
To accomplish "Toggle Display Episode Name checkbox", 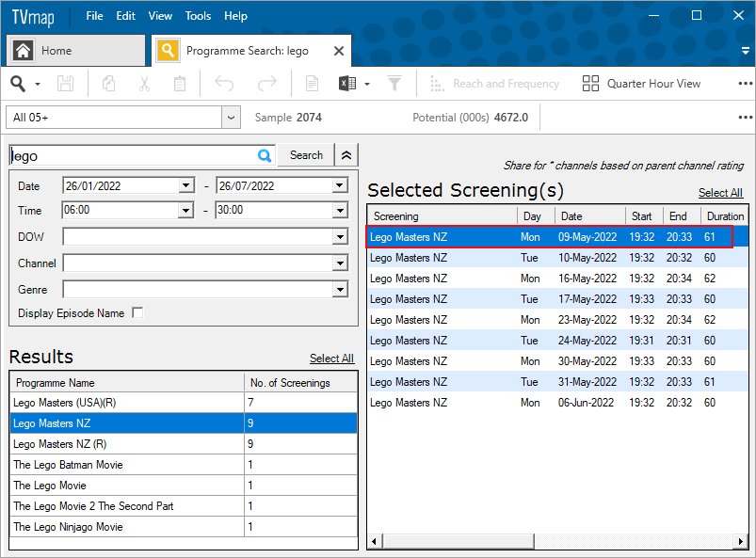I will (x=137, y=313).
